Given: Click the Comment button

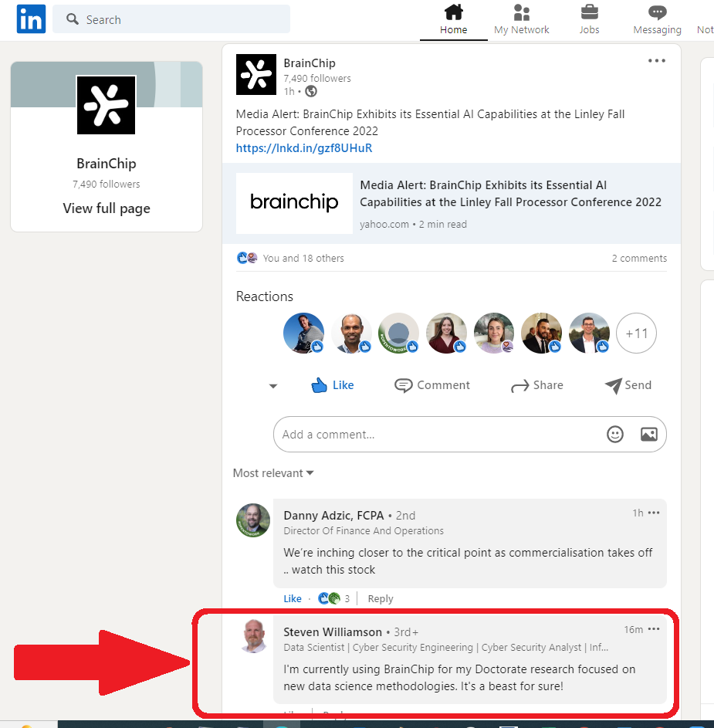Looking at the screenshot, I should (432, 385).
